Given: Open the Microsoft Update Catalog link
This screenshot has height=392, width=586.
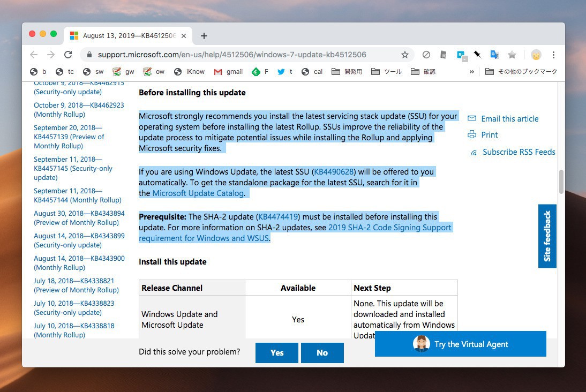Looking at the screenshot, I should pos(198,193).
